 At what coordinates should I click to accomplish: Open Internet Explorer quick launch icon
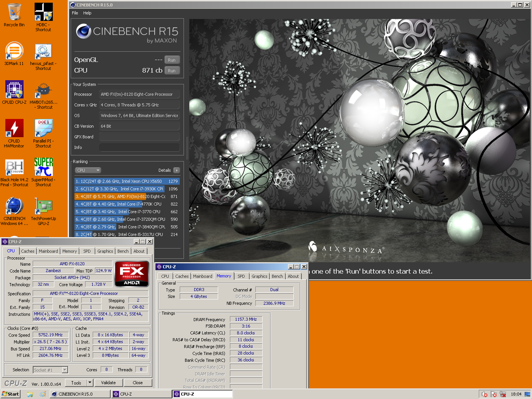pos(43,394)
